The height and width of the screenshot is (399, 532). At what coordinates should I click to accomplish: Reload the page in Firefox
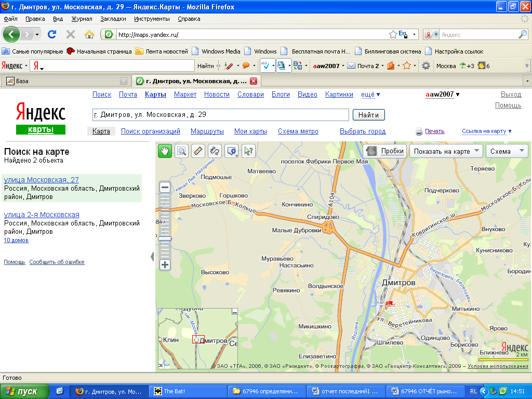click(x=52, y=34)
